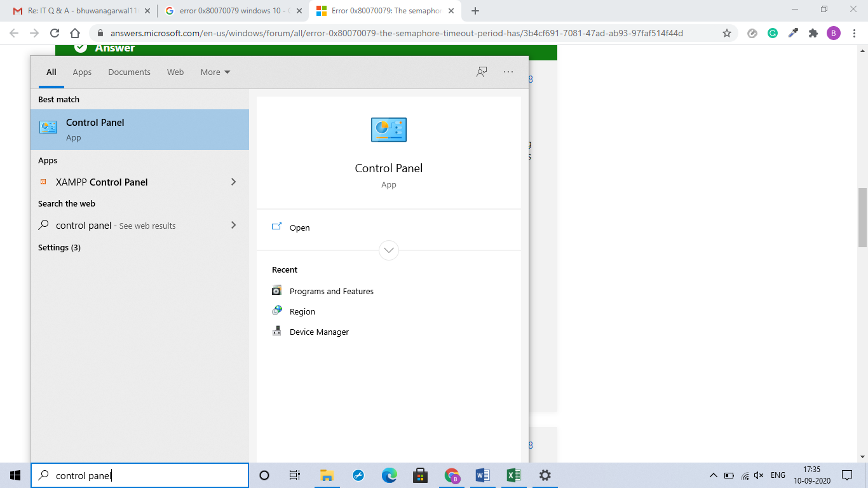This screenshot has width=868, height=488.
Task: Open Excel from the taskbar
Action: pos(513,475)
